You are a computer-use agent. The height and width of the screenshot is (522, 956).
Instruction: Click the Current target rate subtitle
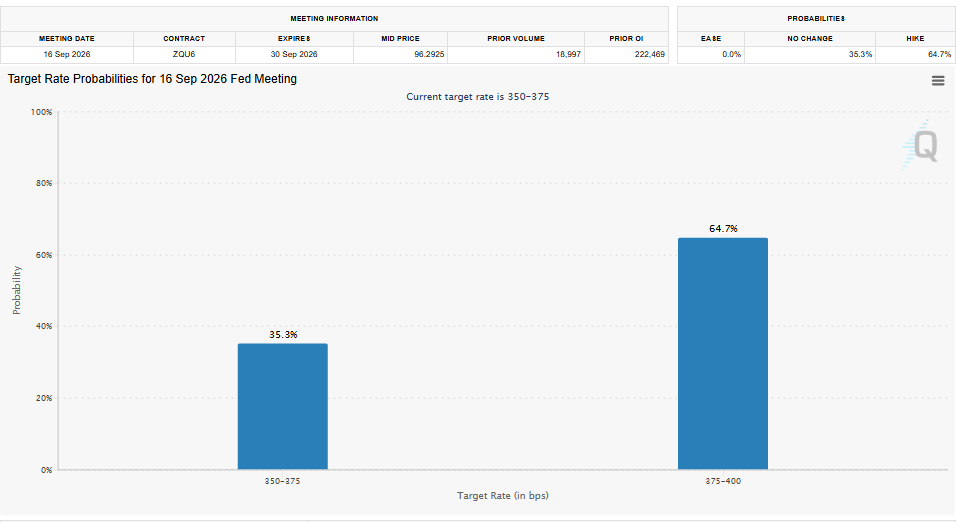(x=477, y=97)
